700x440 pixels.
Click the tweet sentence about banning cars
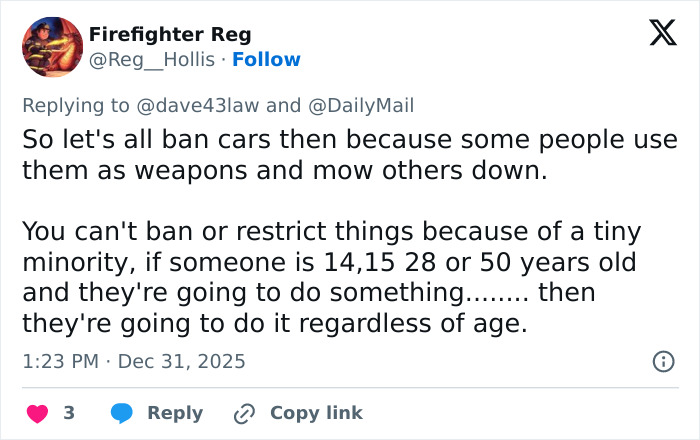(349, 154)
